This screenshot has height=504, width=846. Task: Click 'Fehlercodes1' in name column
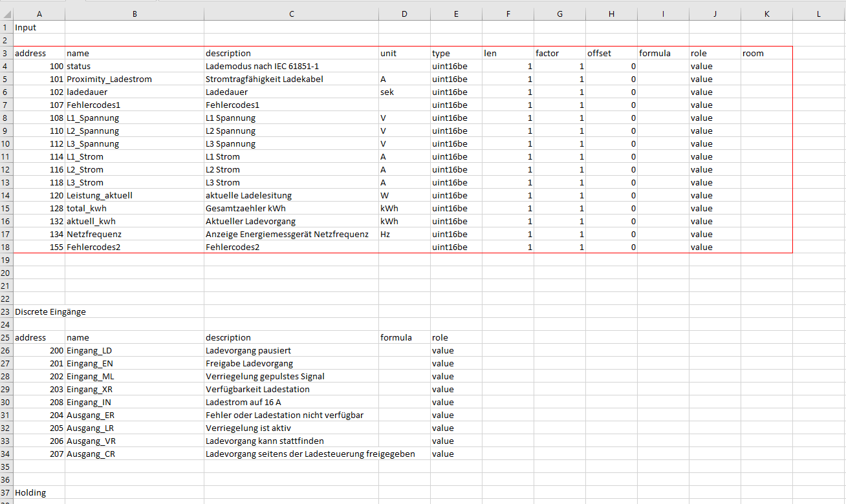click(135, 105)
